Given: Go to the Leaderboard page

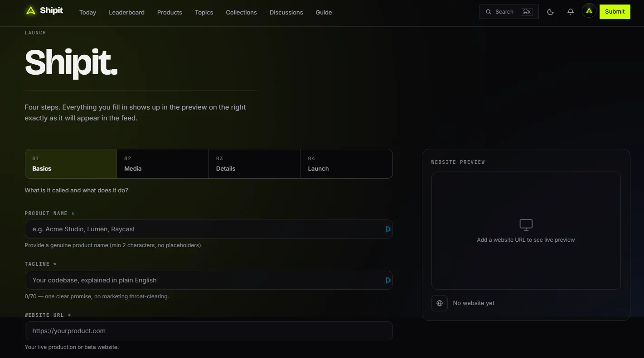Looking at the screenshot, I should coord(126,12).
